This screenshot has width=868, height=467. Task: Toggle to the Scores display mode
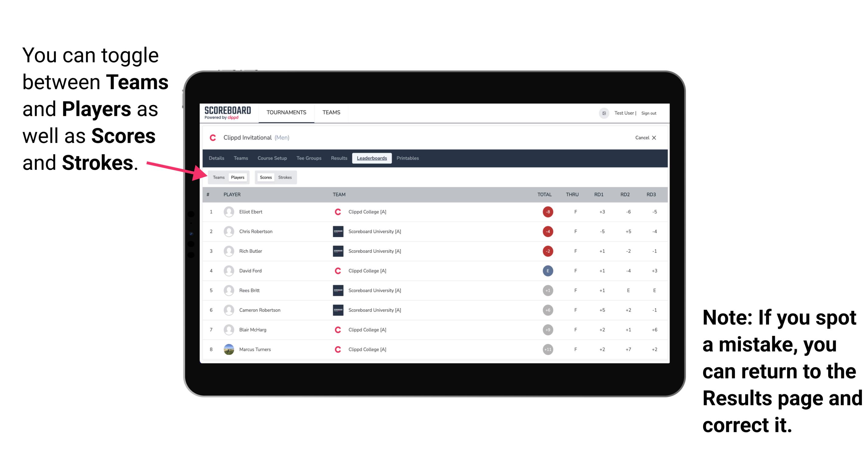(266, 177)
